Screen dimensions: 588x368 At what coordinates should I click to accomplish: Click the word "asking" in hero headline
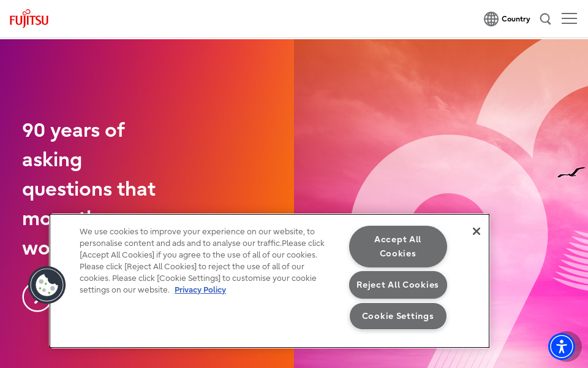click(52, 159)
